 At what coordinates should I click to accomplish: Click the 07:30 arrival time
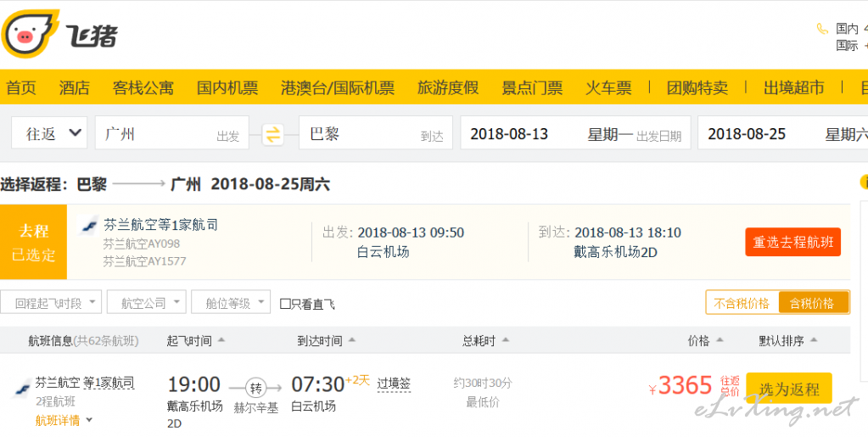point(318,384)
